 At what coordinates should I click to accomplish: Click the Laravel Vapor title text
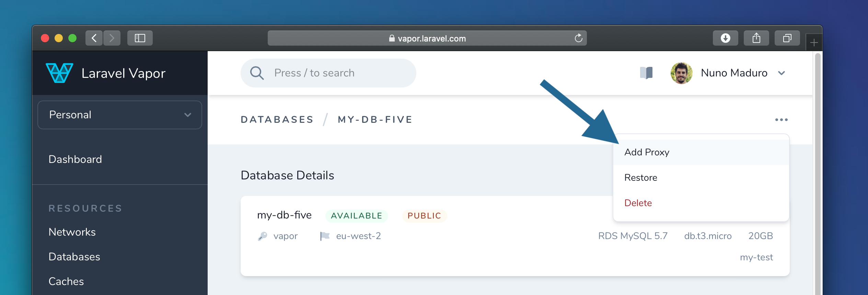[x=124, y=73]
